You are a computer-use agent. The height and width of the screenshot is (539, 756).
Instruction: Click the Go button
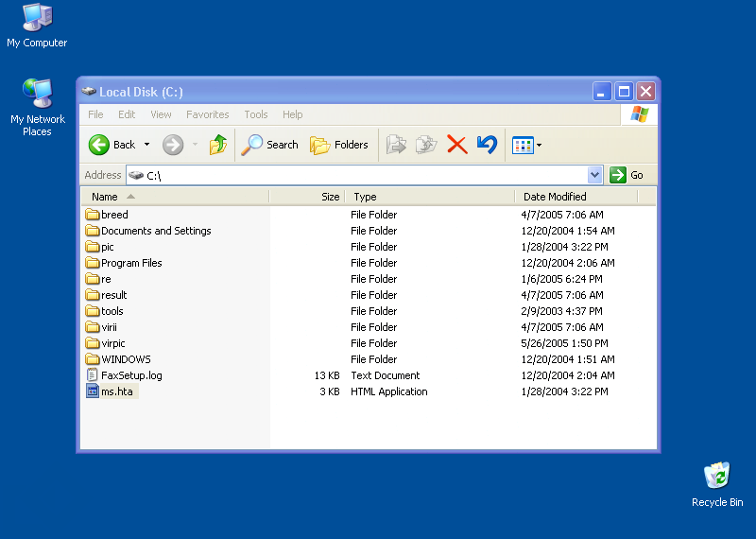[x=627, y=175]
